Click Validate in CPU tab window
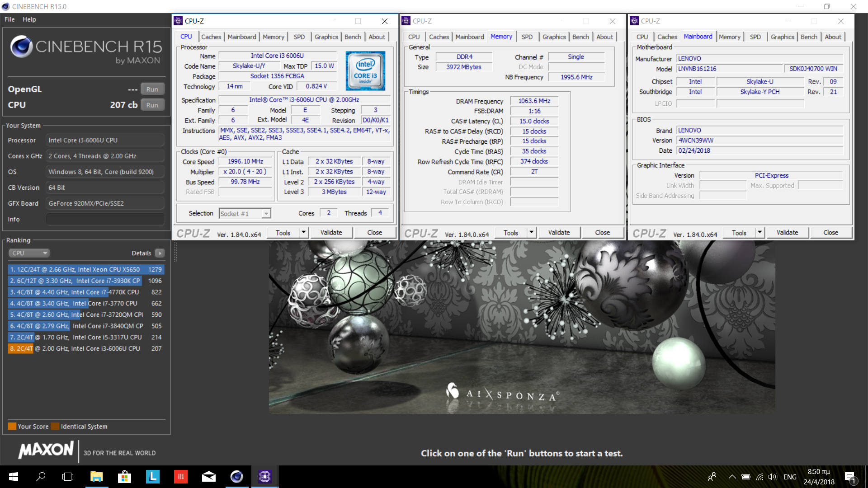Screen dimensions: 868x488 331,233
